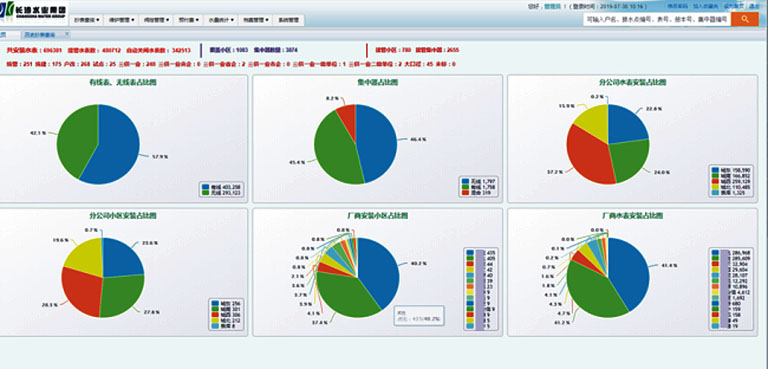The height and width of the screenshot is (369, 768).
Task: Click the search input for user name or meter number
Action: [x=656, y=19]
